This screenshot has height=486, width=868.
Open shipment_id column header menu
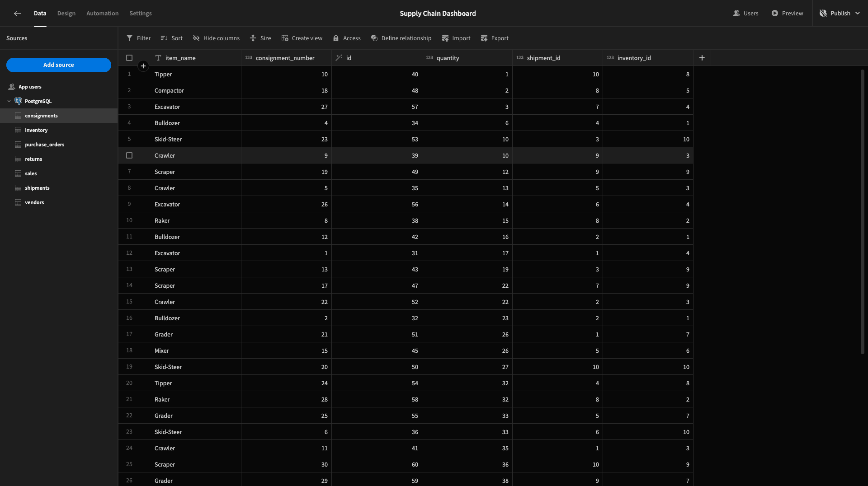coord(557,58)
